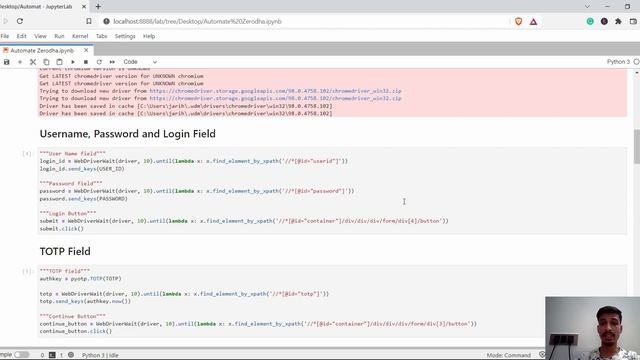Click the green extension icon
640x360 pixels.
coord(590,21)
